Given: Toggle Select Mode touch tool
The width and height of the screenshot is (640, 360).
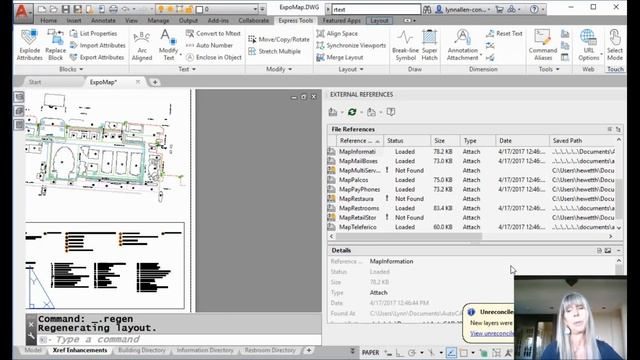Looking at the screenshot, I should 615,45.
